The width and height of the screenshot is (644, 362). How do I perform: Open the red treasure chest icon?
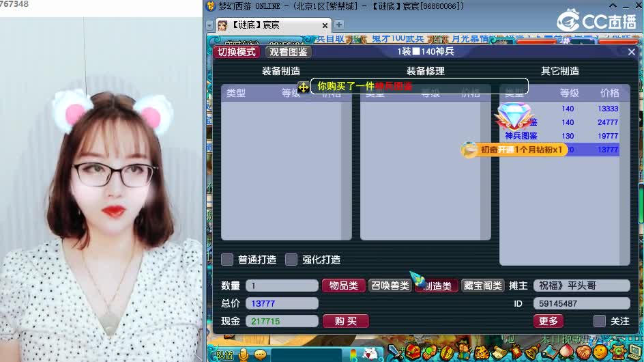point(413,352)
